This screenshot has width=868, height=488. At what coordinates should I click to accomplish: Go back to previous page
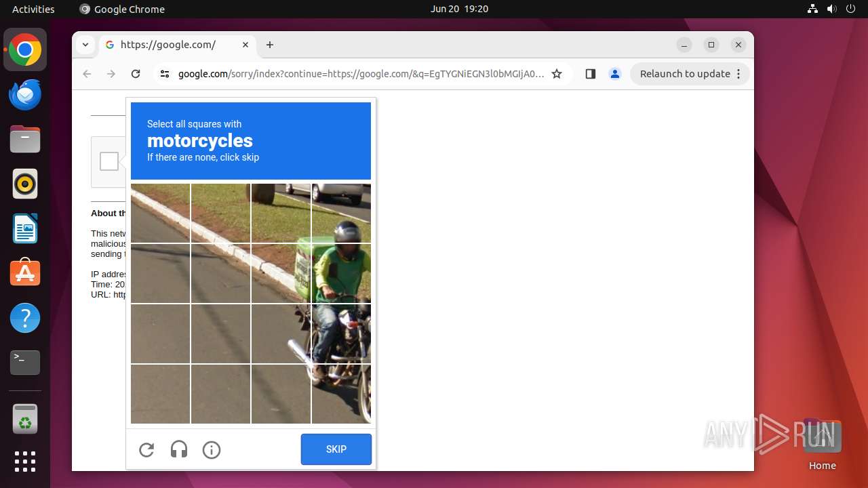[x=87, y=74]
